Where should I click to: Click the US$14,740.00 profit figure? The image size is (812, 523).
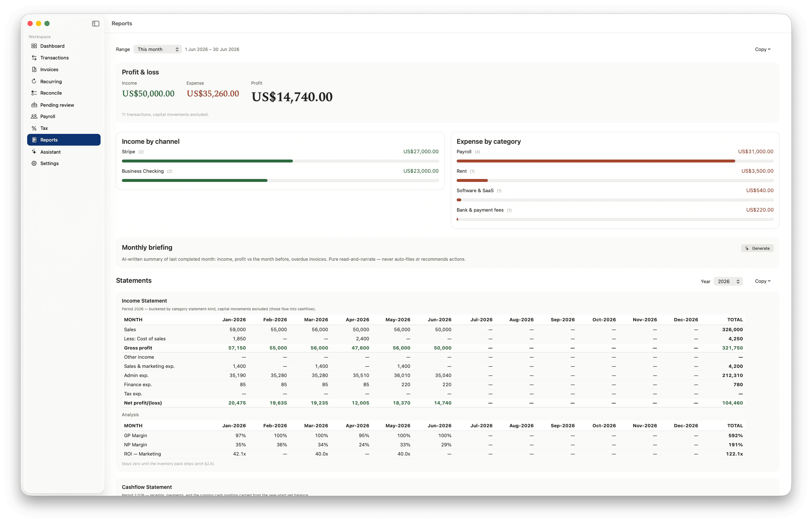[x=292, y=97]
